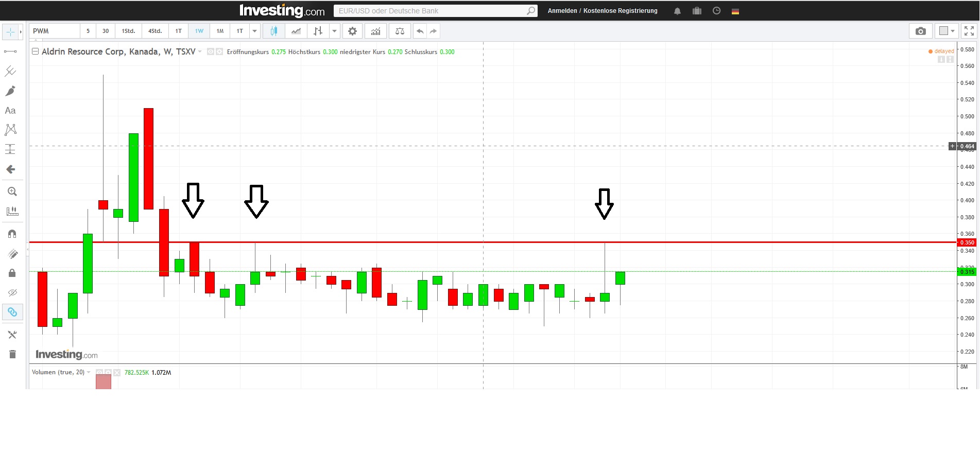The image size is (980, 453).
Task: Click the green 0.315 price label
Action: click(x=967, y=272)
